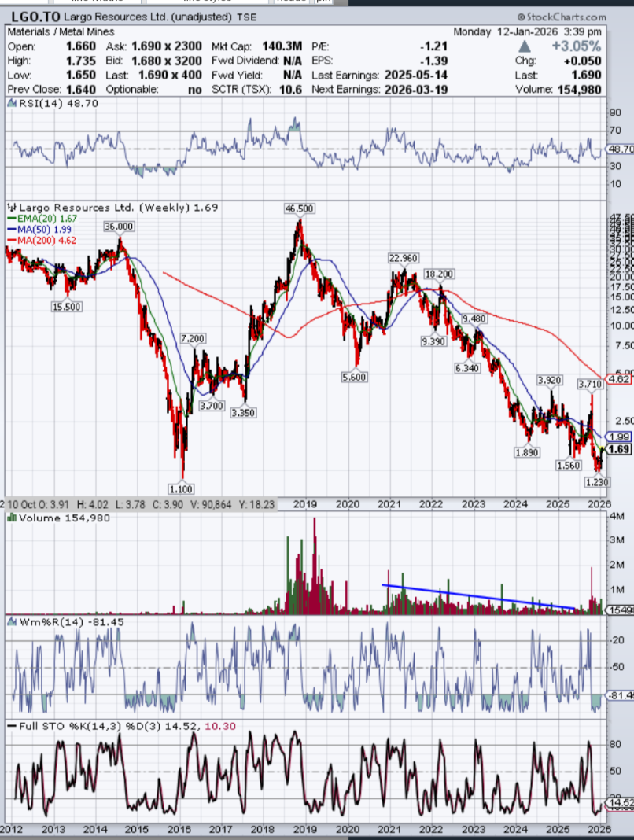Click the EPS value -1.39
The image size is (634, 840).
point(433,61)
